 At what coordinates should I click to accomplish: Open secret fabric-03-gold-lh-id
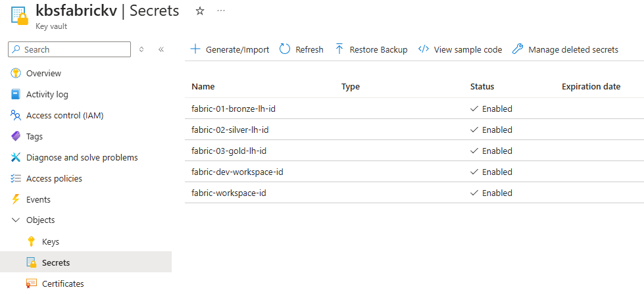pyautogui.click(x=229, y=151)
